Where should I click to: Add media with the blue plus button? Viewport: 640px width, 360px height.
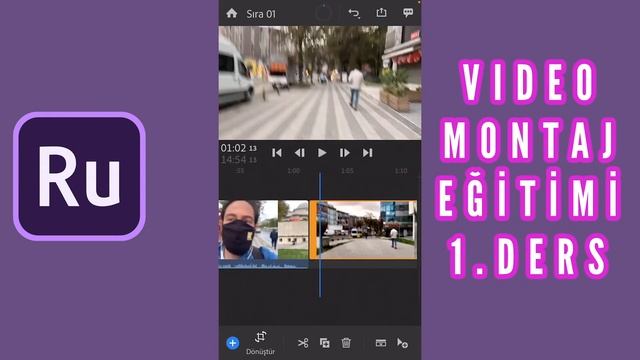233,343
